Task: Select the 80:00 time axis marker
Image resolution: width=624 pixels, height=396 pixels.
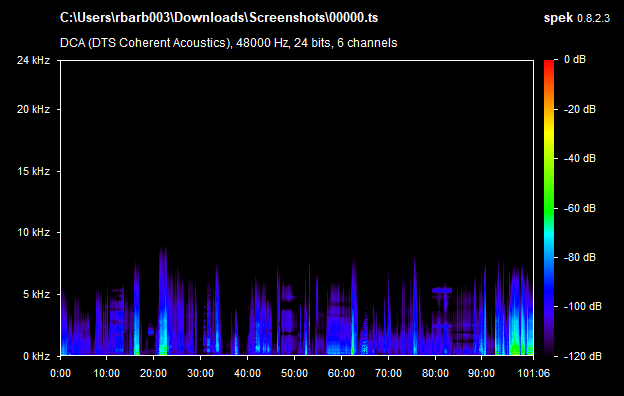Action: coord(435,373)
